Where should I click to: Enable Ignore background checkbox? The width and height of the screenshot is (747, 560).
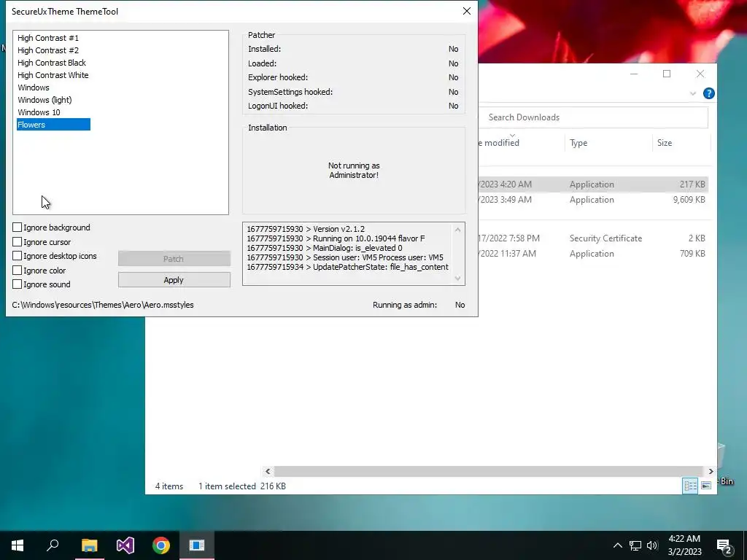click(18, 227)
